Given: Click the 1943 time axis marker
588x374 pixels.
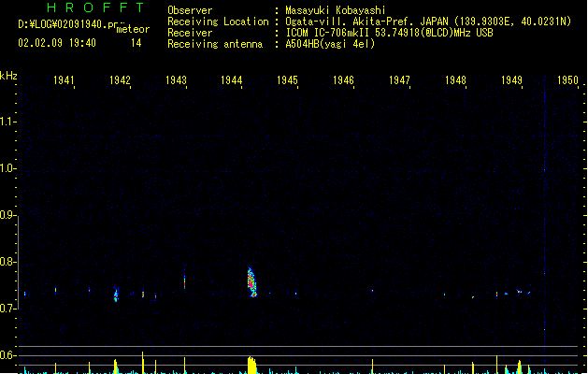Looking at the screenshot, I should coord(176,79).
